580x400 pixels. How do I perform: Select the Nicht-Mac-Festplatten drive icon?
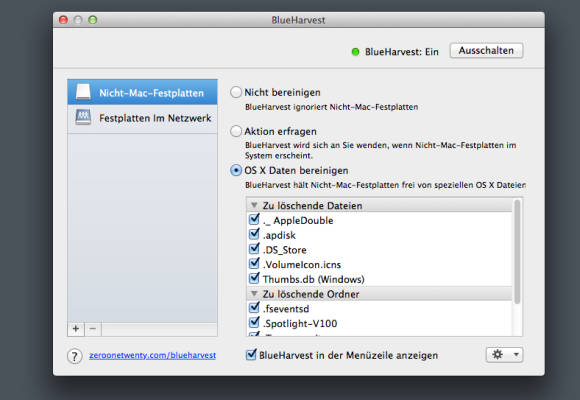tap(83, 92)
